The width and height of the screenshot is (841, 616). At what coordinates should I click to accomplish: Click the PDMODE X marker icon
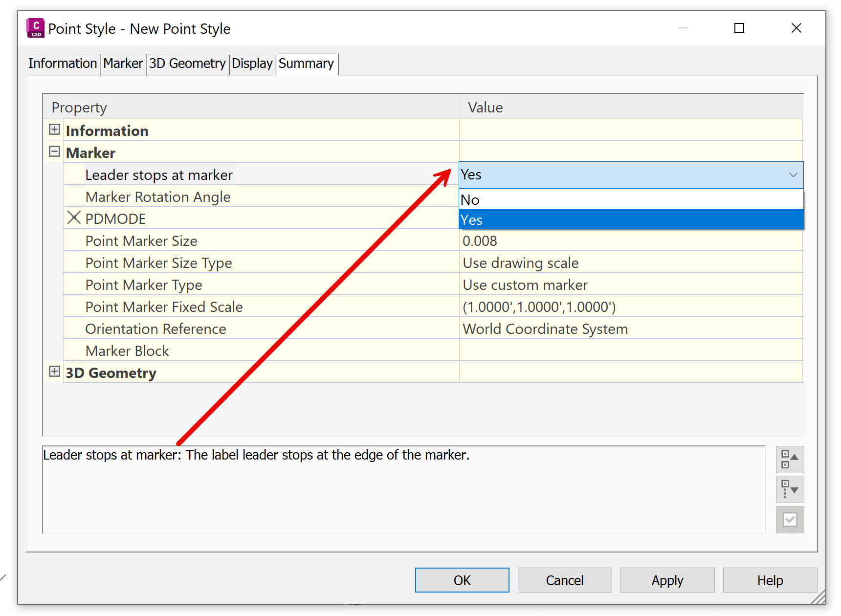(x=74, y=218)
